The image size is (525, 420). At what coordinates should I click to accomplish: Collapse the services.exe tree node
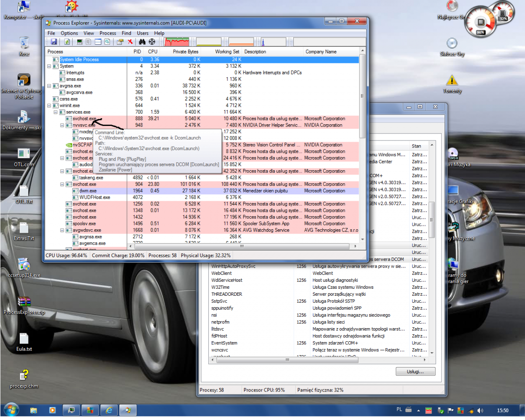click(x=56, y=112)
